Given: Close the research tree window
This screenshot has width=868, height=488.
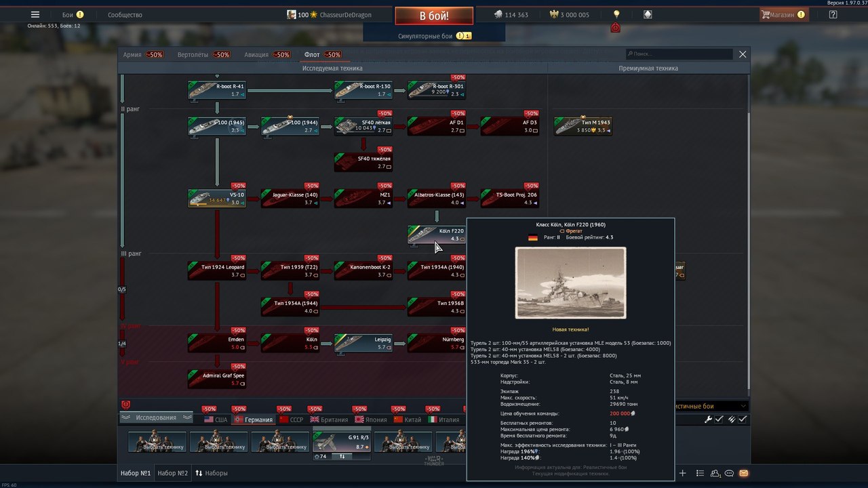Looking at the screenshot, I should coord(743,54).
